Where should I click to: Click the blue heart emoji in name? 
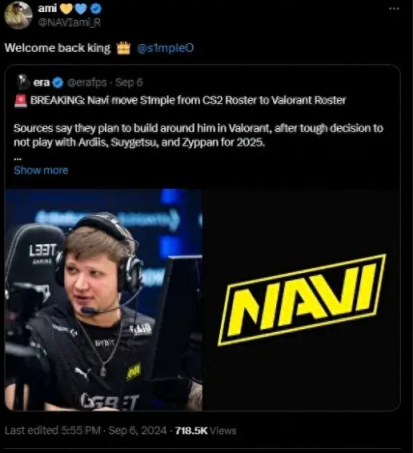[81, 9]
